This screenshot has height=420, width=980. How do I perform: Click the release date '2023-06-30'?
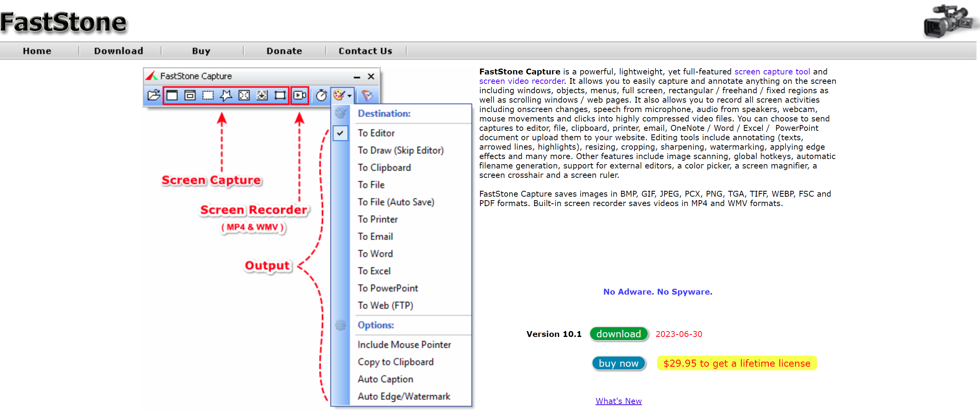pos(679,334)
